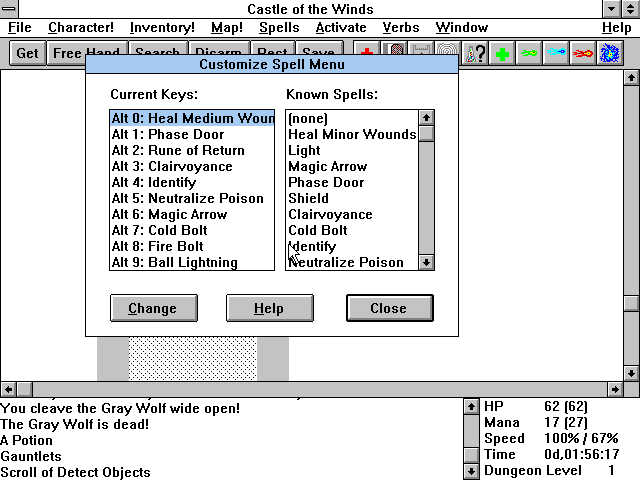Screen dimensions: 640x480
Task: Select Alt 3: Clairvoyance key
Action: [192, 167]
